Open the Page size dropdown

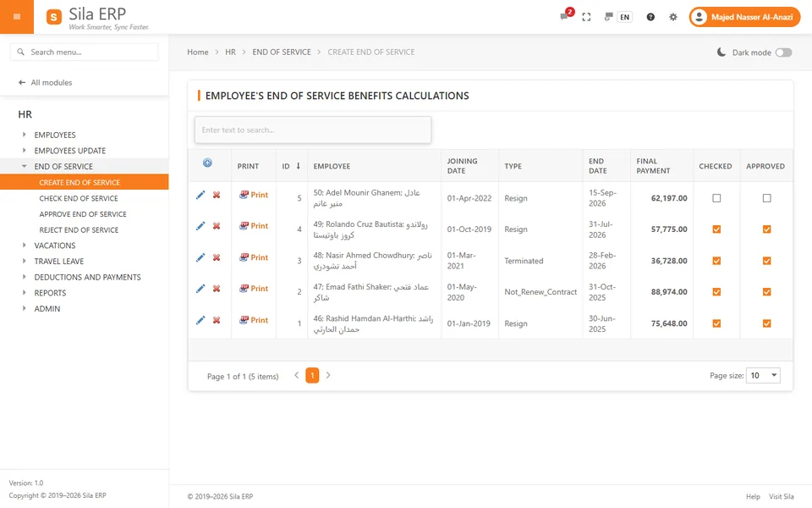click(x=763, y=375)
